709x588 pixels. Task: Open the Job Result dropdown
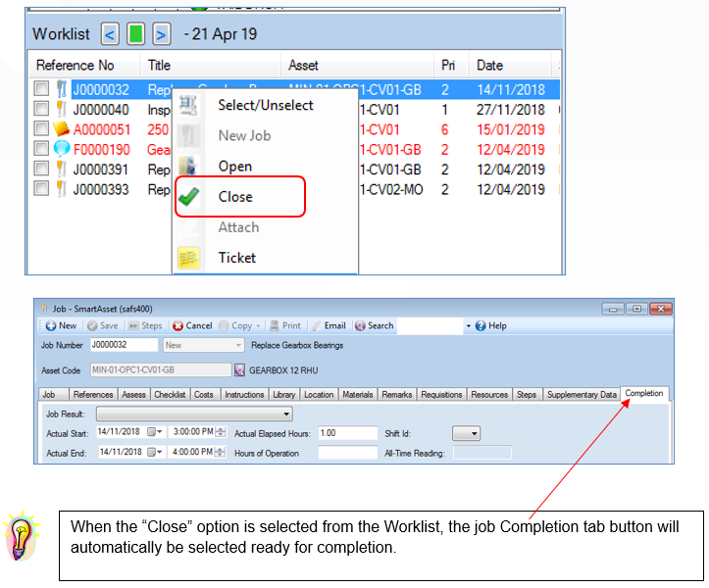click(194, 414)
